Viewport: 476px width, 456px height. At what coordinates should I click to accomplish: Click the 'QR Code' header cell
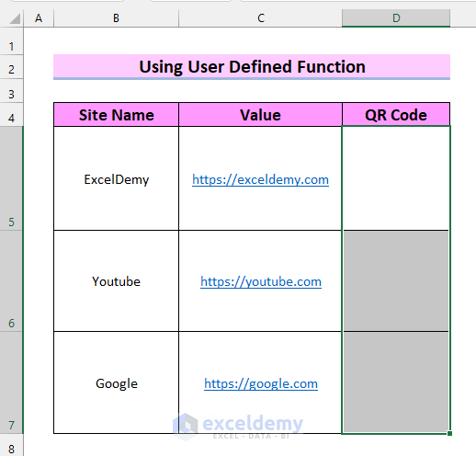[396, 115]
